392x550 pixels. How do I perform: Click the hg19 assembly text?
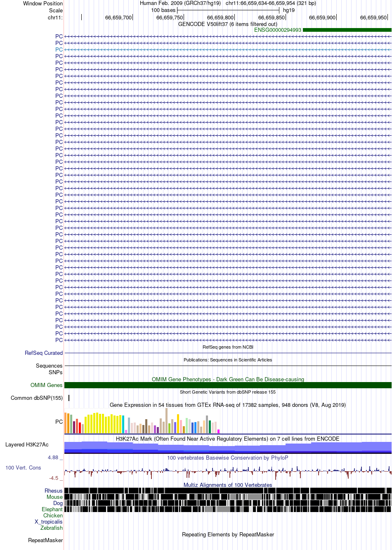(289, 10)
